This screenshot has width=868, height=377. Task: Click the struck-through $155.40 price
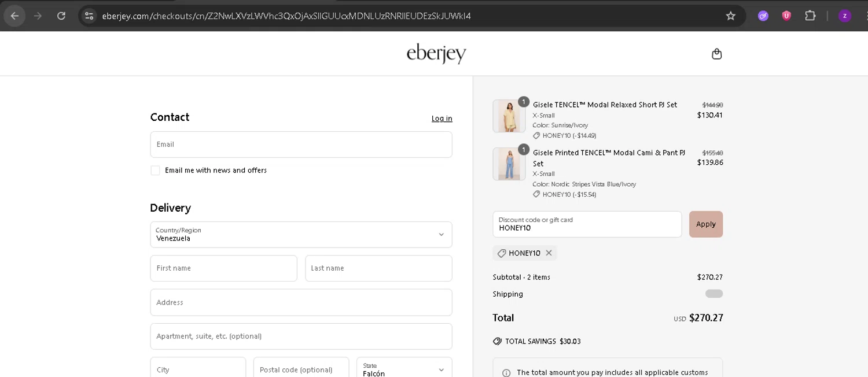click(x=712, y=153)
